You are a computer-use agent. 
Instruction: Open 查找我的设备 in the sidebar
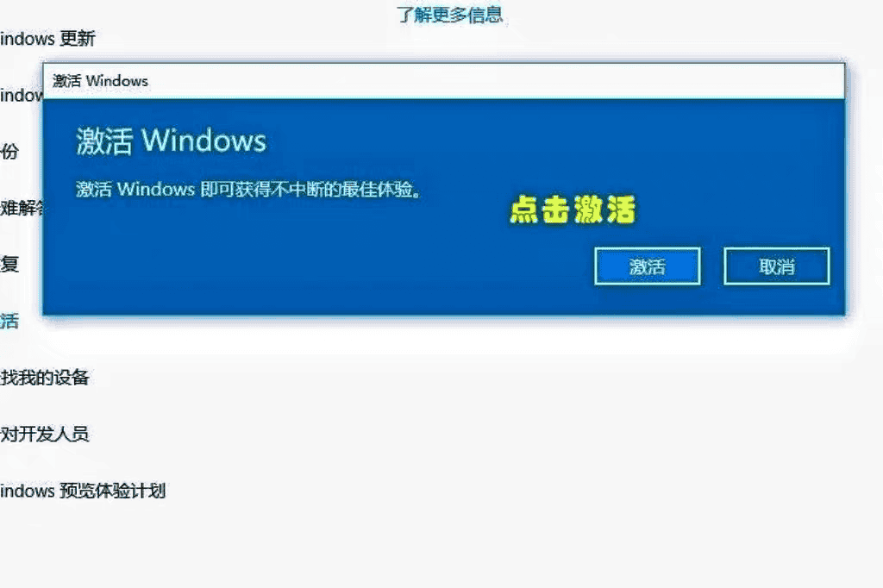tap(45, 377)
